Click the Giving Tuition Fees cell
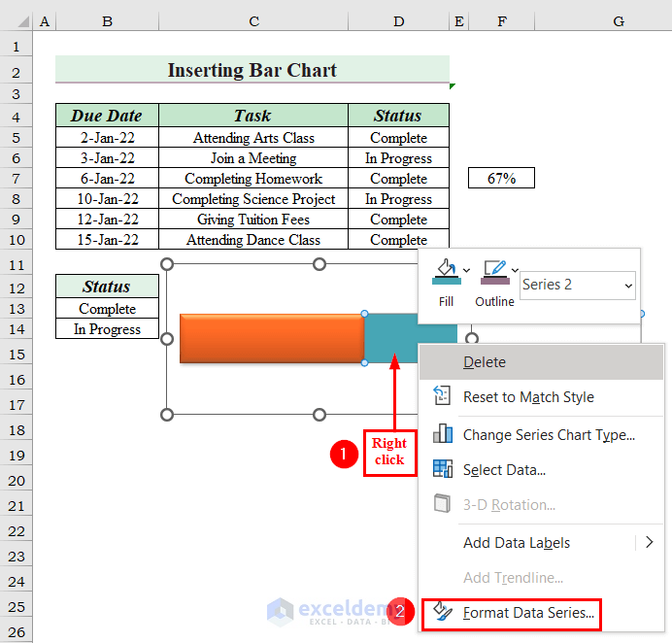Screen dimensions: 672x643 pos(253,220)
